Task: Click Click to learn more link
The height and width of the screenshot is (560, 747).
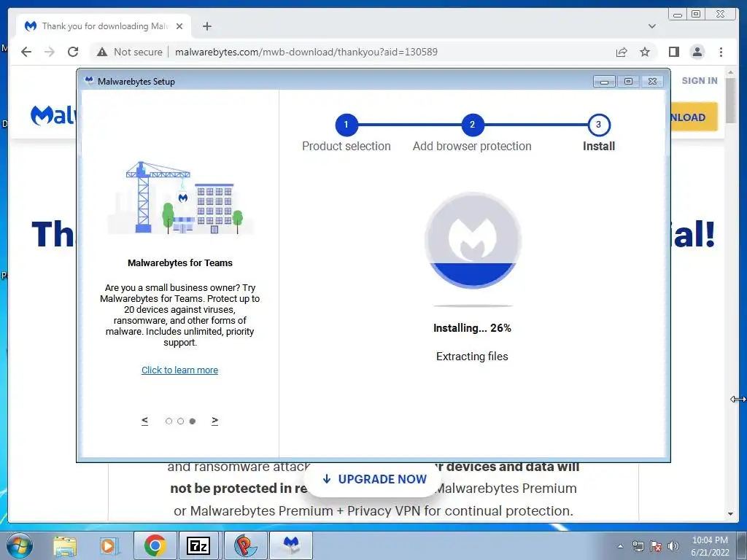Action: click(179, 370)
